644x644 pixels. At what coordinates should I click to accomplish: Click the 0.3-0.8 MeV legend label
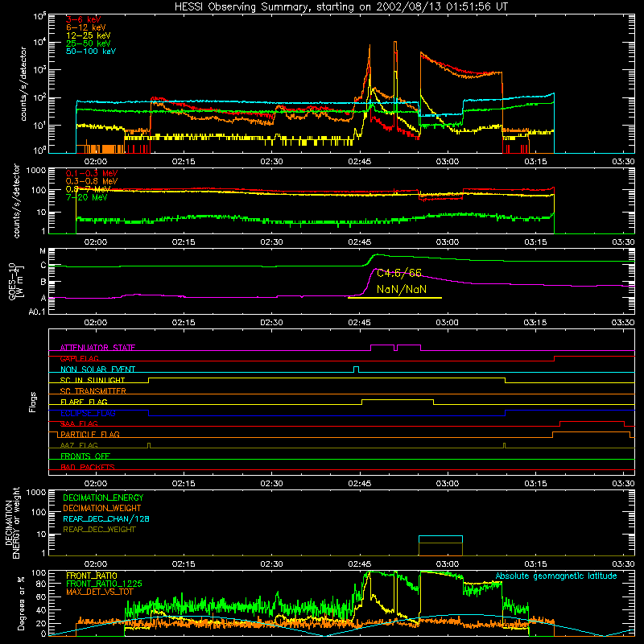[x=92, y=181]
